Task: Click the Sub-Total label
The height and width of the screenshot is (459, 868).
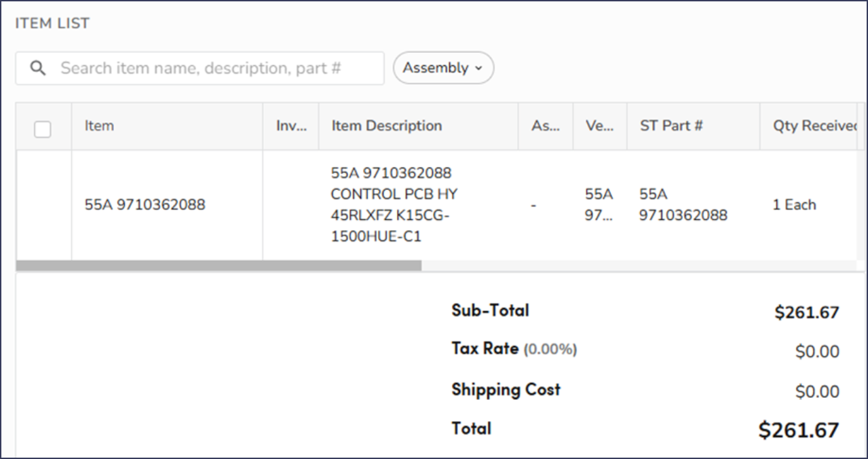Action: (490, 310)
